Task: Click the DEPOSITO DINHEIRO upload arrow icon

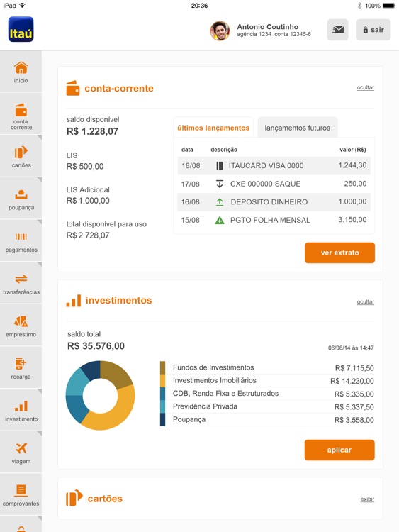Action: pyautogui.click(x=220, y=202)
